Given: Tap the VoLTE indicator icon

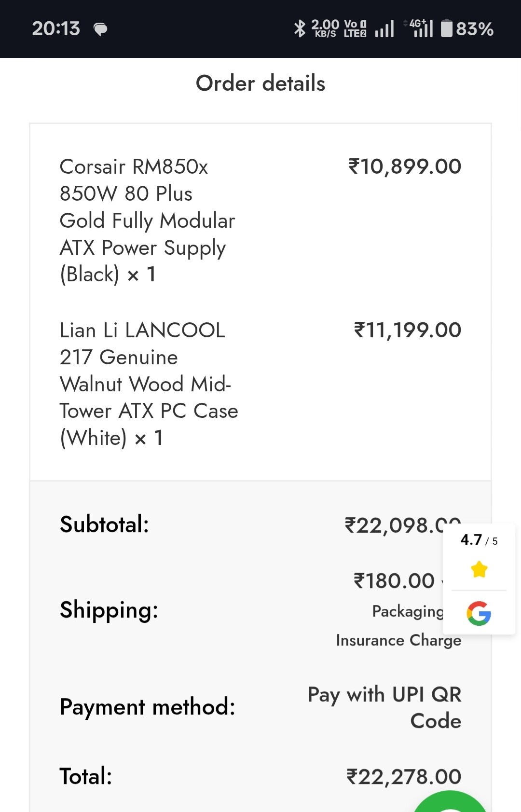Looking at the screenshot, I should [x=355, y=28].
